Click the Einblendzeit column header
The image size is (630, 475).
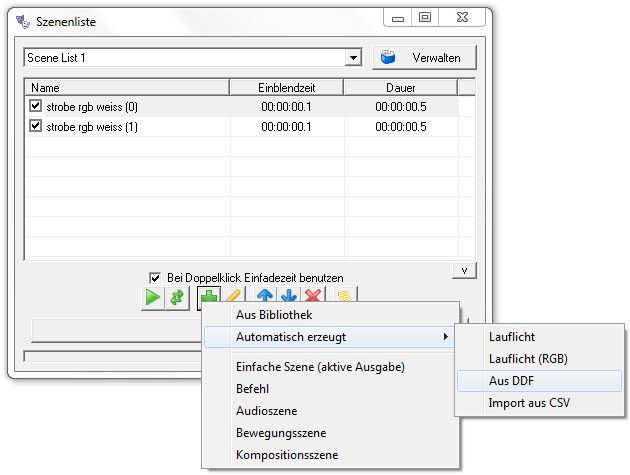286,88
